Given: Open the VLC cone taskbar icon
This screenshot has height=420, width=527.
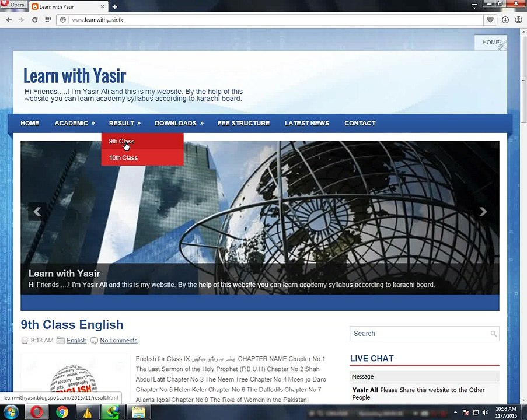Looking at the screenshot, I should [x=88, y=412].
